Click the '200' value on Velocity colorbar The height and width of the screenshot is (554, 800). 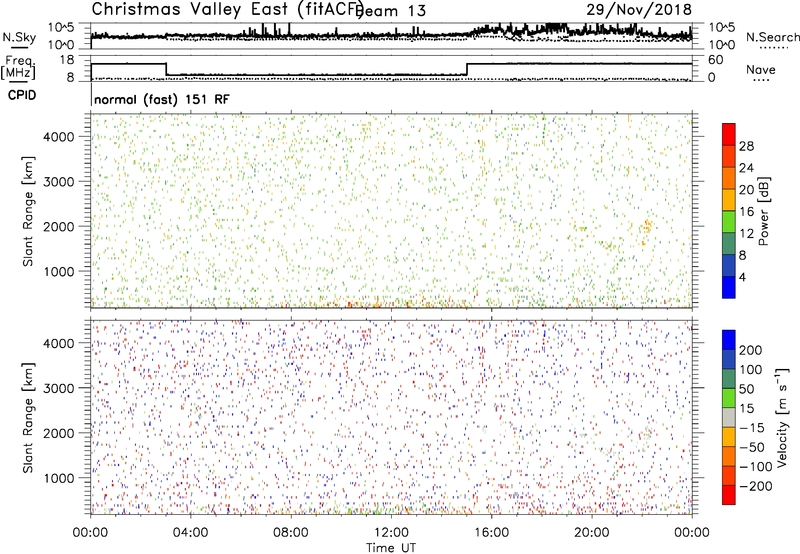pyautogui.click(x=751, y=350)
